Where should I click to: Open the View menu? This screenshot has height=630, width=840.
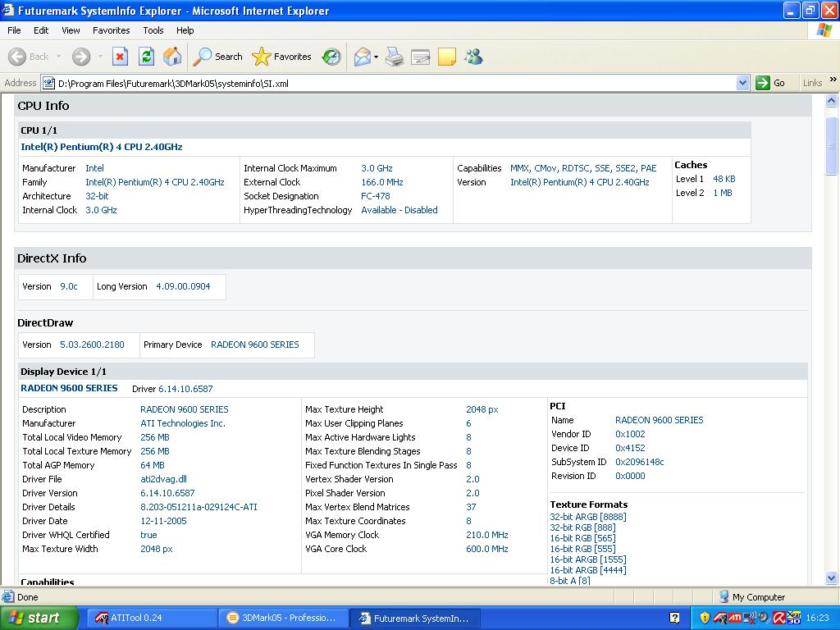point(71,30)
